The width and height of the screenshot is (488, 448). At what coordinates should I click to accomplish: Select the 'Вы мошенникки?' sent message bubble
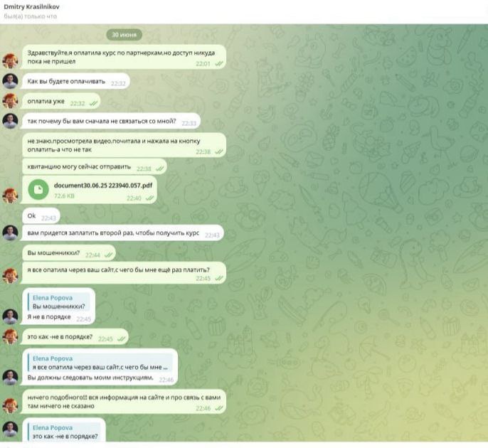69,253
